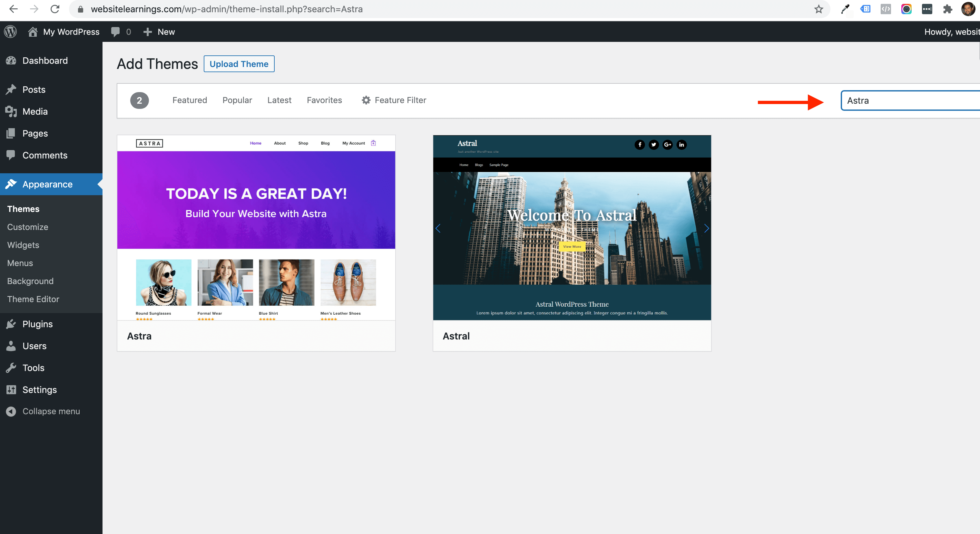Viewport: 980px width, 534px height.
Task: Open the Tools menu
Action: tap(51, 367)
